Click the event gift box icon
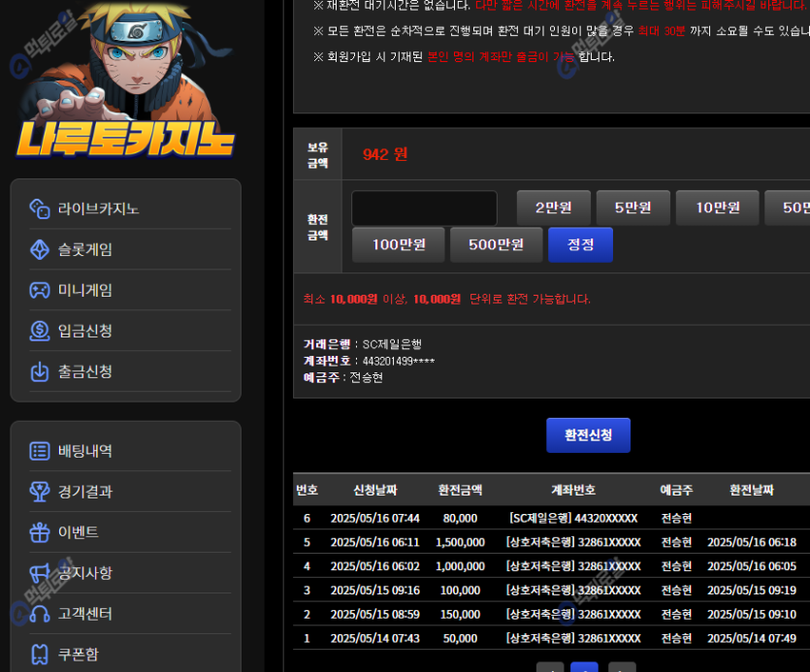 40,532
